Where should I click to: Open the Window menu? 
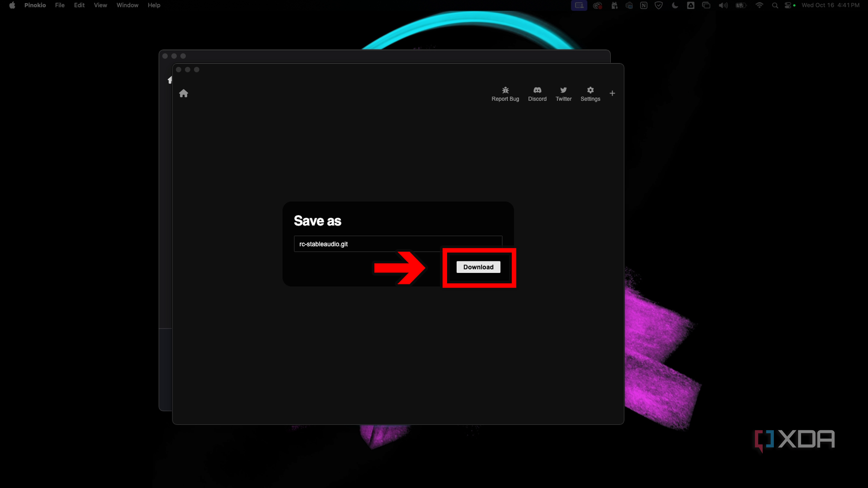[127, 5]
